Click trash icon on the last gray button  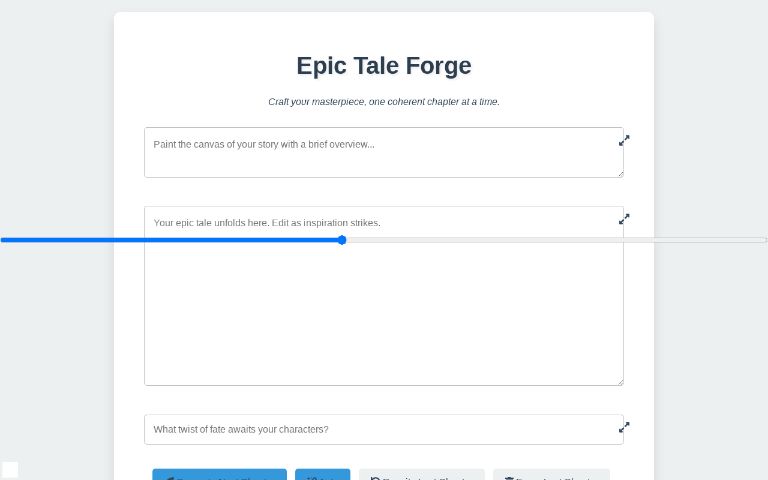(509, 477)
